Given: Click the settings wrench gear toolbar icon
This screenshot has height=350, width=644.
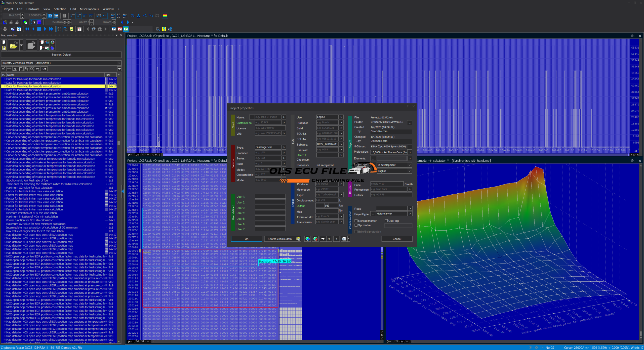Looking at the screenshot, I should click(158, 29).
